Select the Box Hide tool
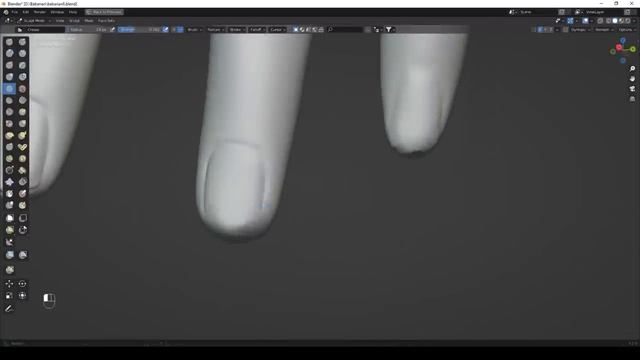Image resolution: width=640 pixels, height=360 pixels. (22, 218)
